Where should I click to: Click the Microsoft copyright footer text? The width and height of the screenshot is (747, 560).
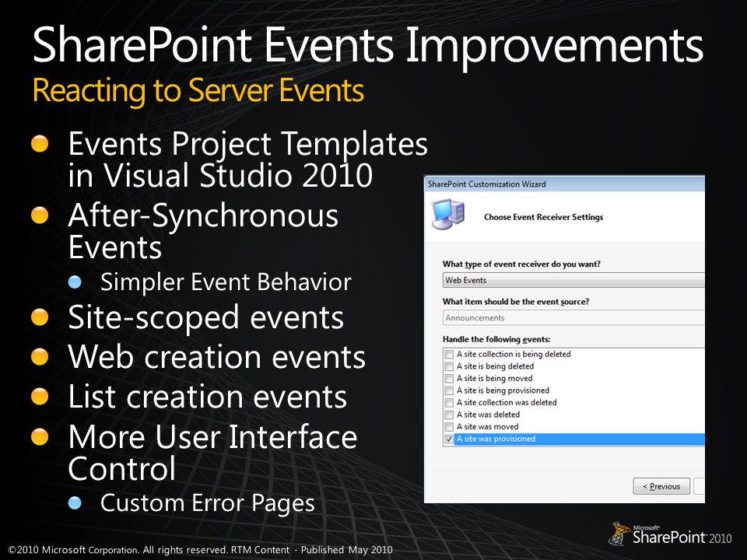pos(201,550)
